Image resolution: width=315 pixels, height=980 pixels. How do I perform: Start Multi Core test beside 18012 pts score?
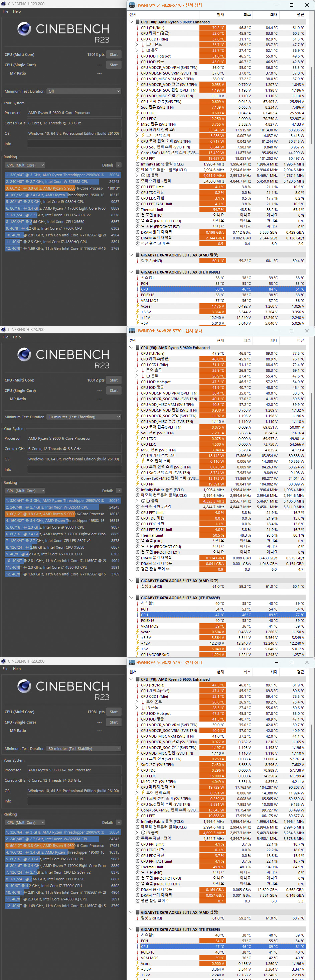[x=114, y=380]
